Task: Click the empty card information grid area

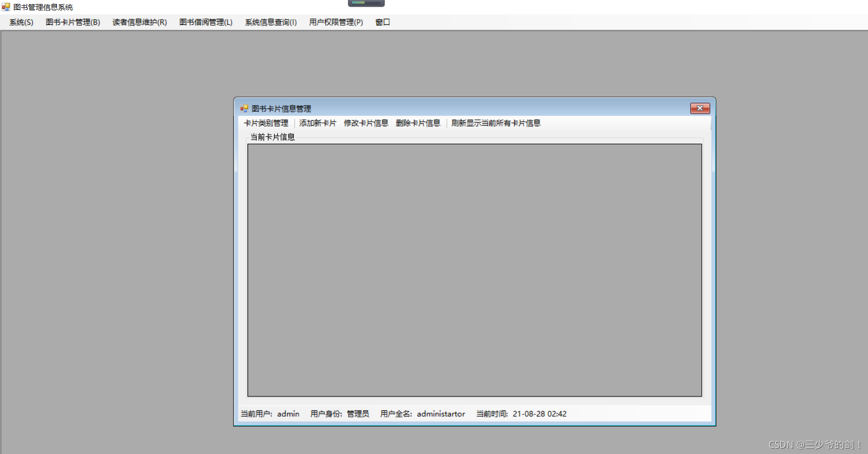Action: pos(475,270)
